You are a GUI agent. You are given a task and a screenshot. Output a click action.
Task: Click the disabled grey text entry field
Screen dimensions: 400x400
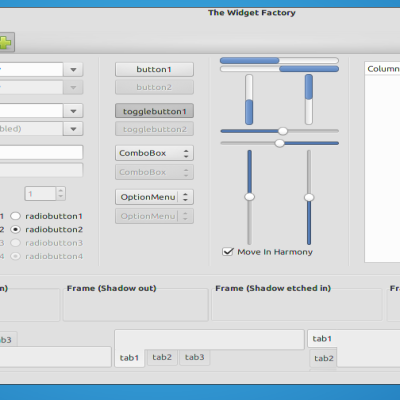tap(41, 170)
